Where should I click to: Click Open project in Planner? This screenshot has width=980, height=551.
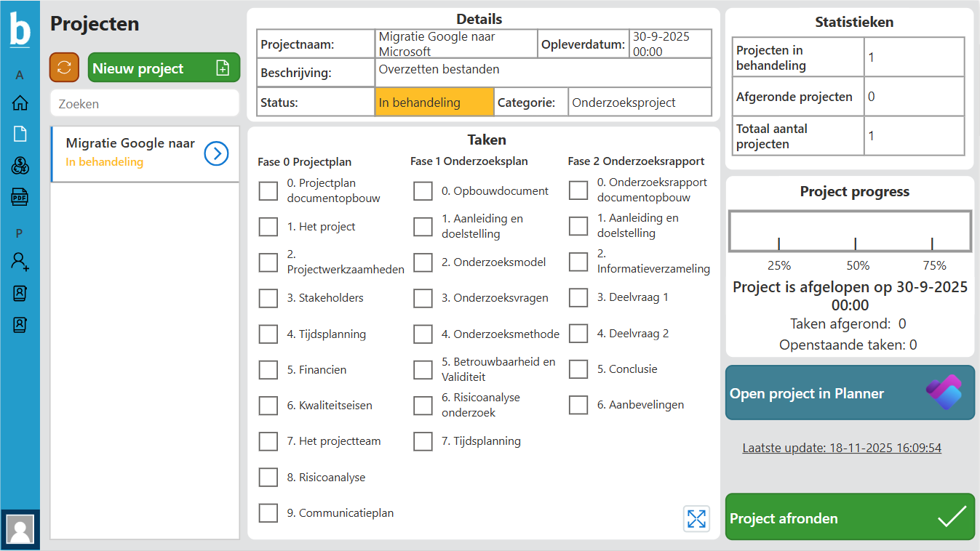(x=850, y=393)
